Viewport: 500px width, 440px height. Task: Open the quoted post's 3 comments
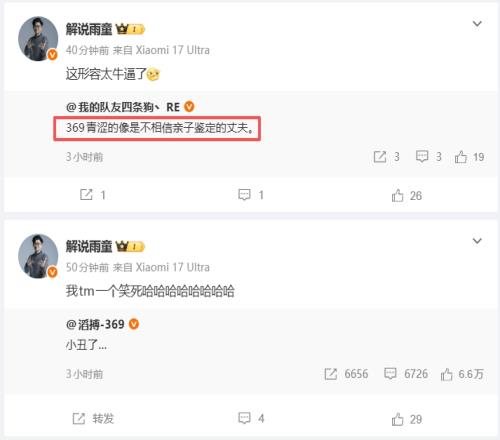[x=428, y=156]
